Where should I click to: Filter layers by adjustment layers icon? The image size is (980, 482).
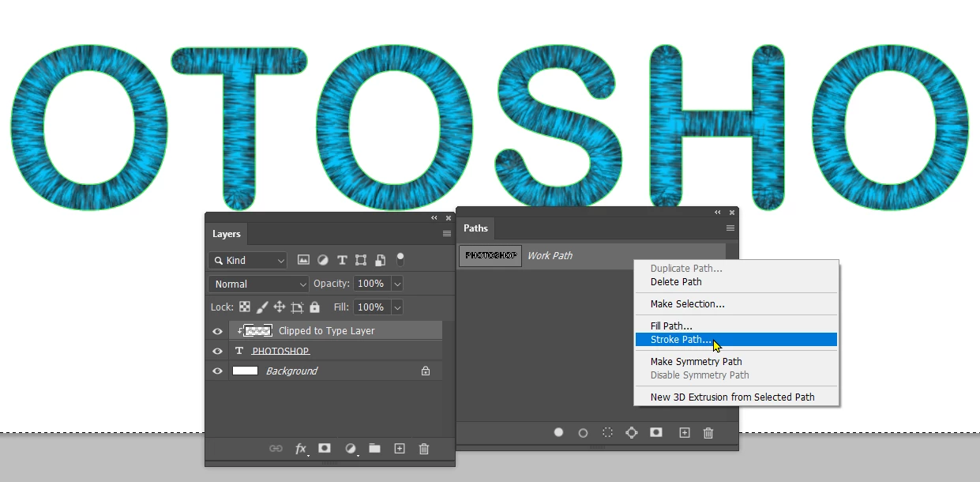[323, 260]
